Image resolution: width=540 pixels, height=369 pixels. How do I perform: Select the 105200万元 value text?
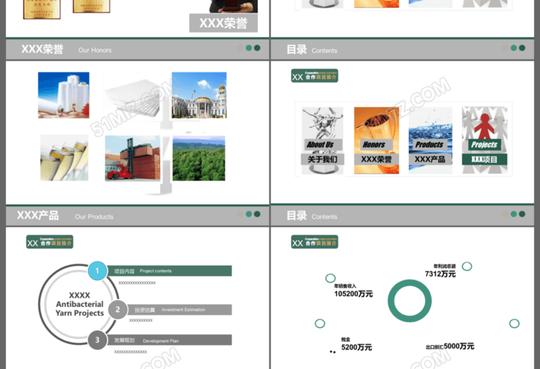pos(353,294)
